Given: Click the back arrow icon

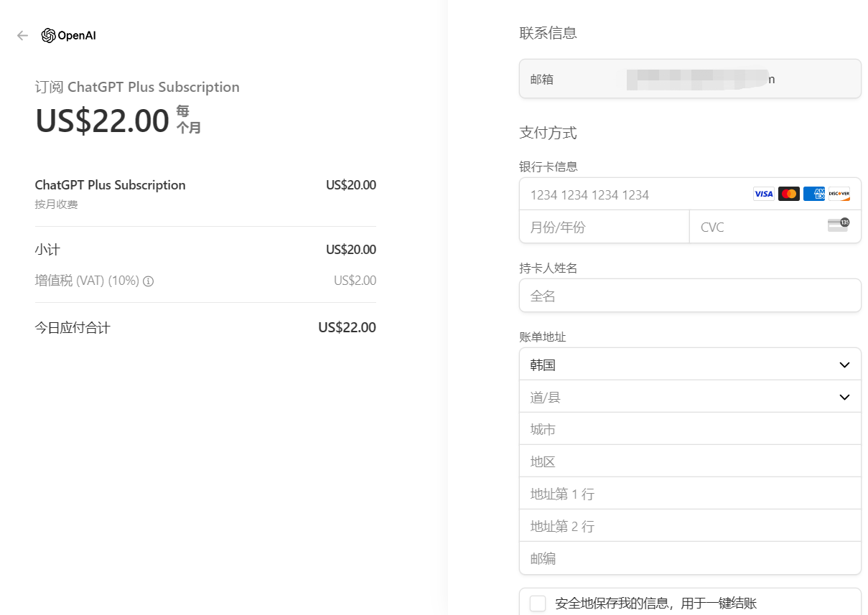Looking at the screenshot, I should (x=22, y=36).
